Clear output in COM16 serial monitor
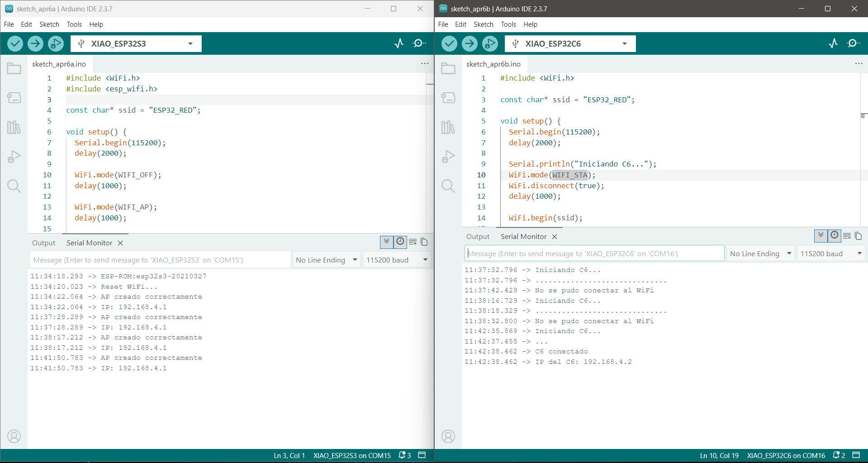 pyautogui.click(x=847, y=236)
